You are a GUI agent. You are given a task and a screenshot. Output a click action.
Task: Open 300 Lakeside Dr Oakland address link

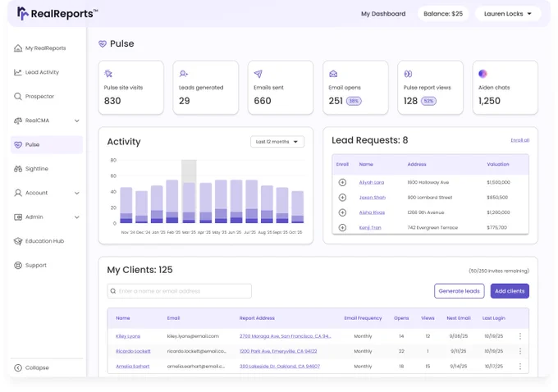[280, 367]
